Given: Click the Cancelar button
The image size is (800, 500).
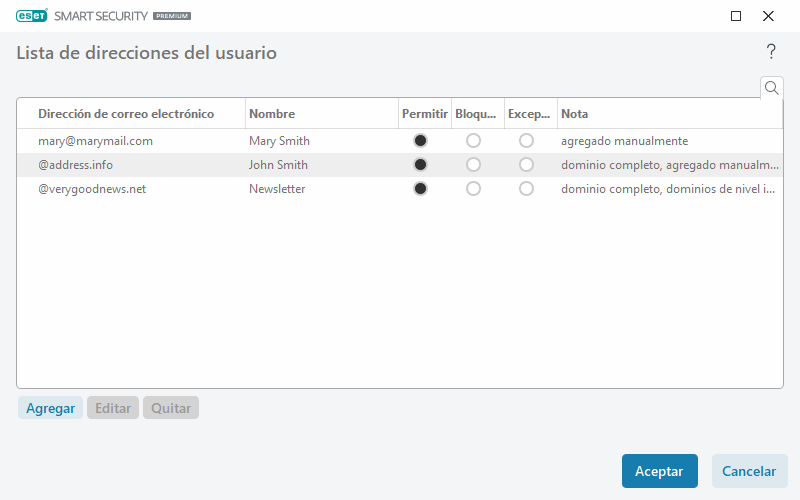Looking at the screenshot, I should 749,471.
